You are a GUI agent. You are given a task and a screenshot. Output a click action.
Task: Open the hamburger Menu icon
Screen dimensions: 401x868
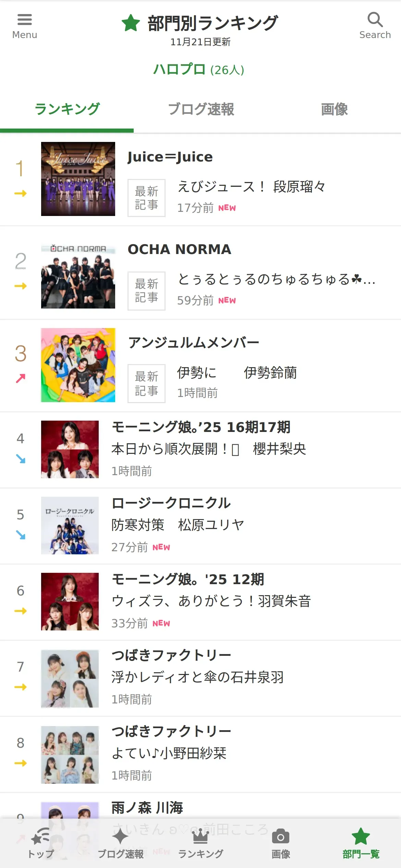pos(24,20)
